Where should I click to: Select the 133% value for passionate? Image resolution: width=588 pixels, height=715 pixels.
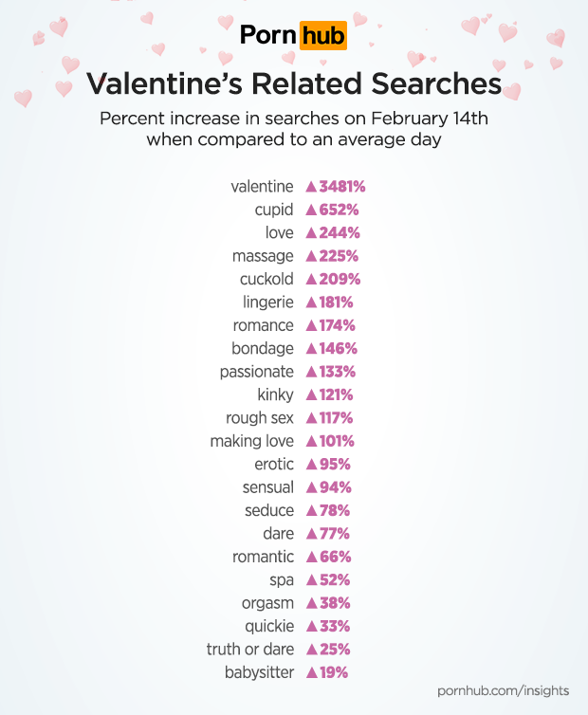337,372
